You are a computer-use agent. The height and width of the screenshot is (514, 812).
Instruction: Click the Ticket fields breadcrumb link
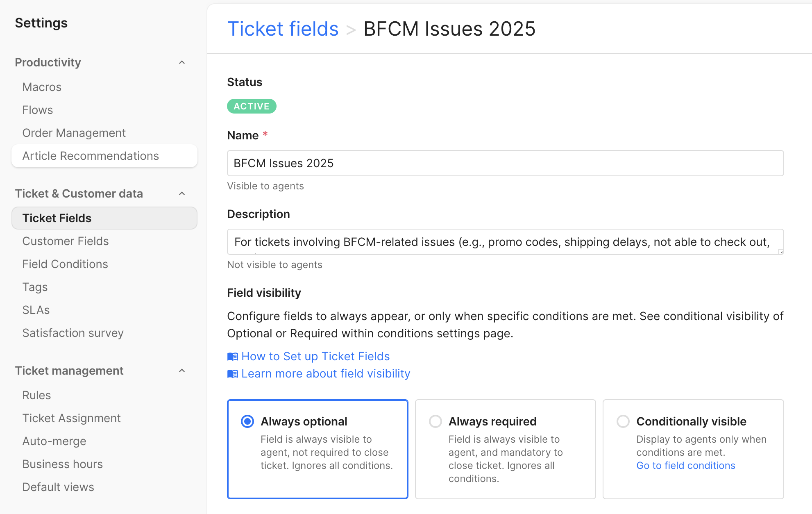(283, 29)
